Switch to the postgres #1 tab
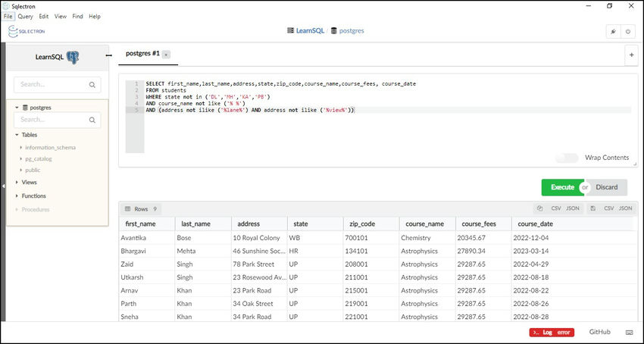The height and width of the screenshot is (344, 644). coord(142,54)
